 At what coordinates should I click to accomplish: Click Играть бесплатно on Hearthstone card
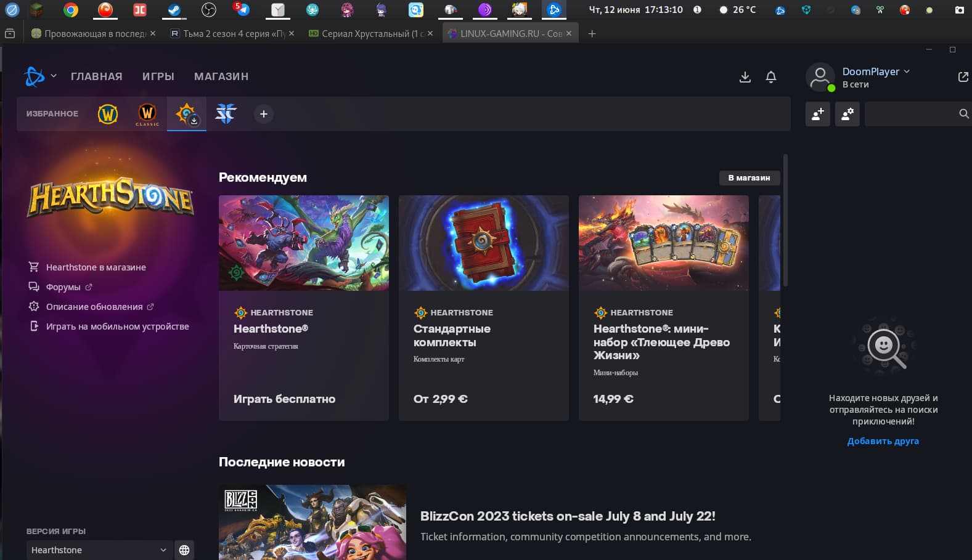click(x=284, y=399)
